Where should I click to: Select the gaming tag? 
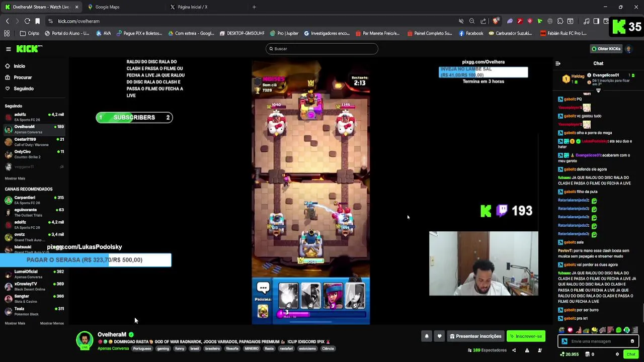(x=163, y=348)
